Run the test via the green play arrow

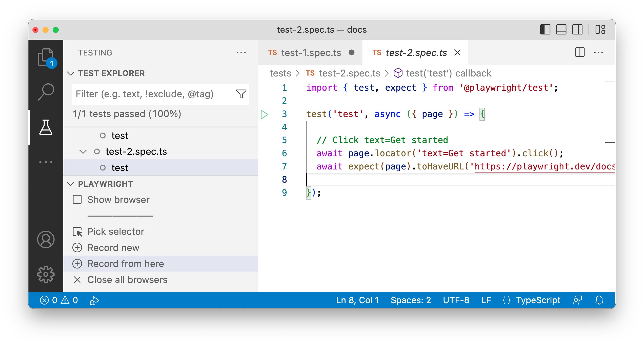coord(264,114)
